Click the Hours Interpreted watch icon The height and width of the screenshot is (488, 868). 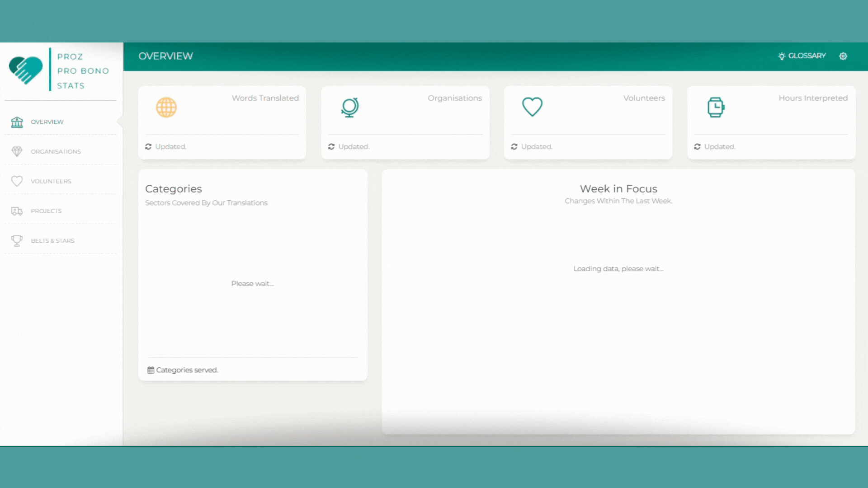pyautogui.click(x=716, y=108)
